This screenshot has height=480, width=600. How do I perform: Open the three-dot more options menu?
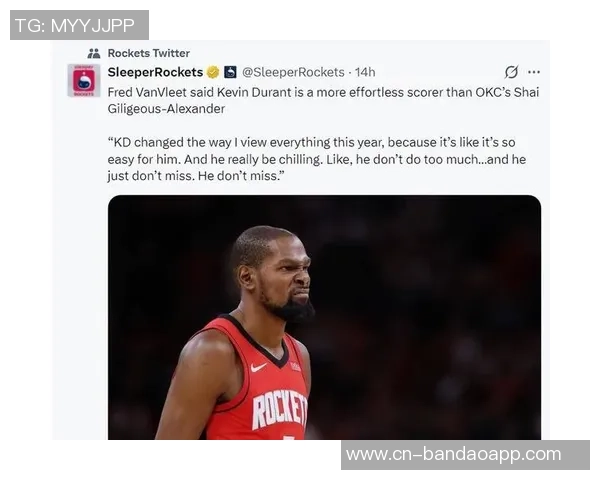(534, 72)
